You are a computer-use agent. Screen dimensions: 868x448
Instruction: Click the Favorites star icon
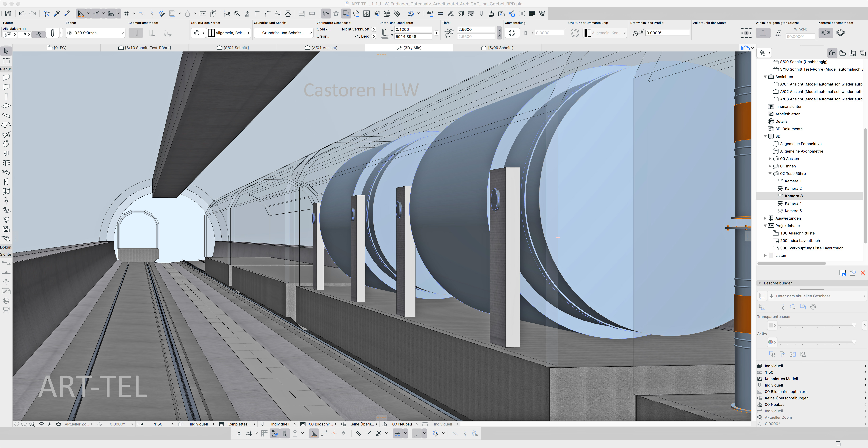336,14
